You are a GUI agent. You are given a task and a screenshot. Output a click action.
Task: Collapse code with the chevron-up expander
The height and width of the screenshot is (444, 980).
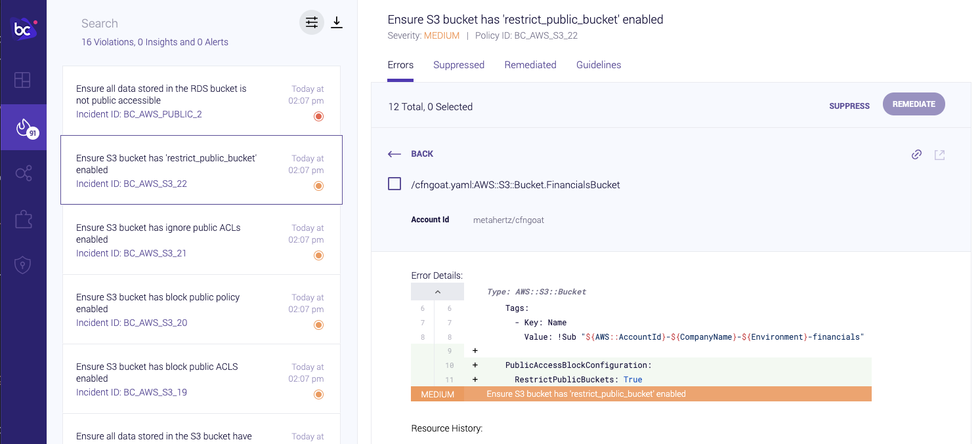click(437, 292)
